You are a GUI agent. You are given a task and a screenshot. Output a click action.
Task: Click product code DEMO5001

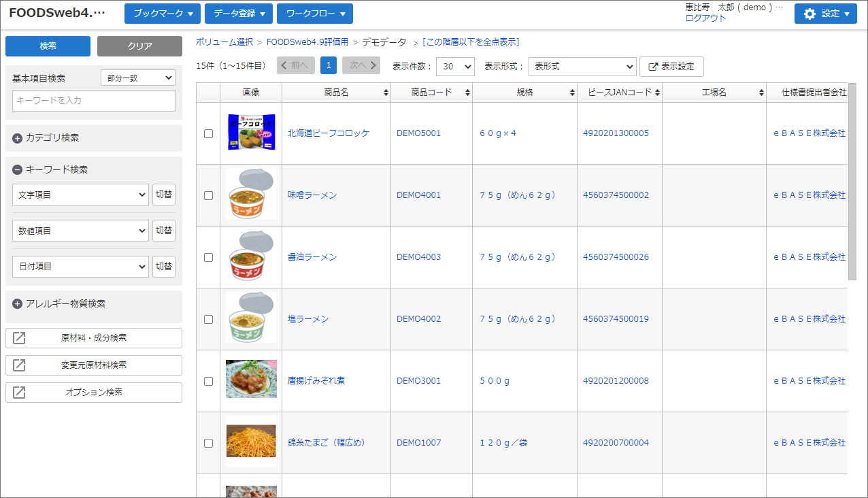[418, 133]
